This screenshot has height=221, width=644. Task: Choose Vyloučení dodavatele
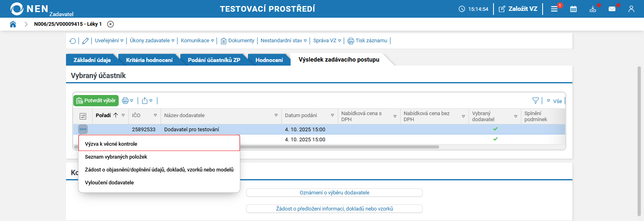coord(159,182)
